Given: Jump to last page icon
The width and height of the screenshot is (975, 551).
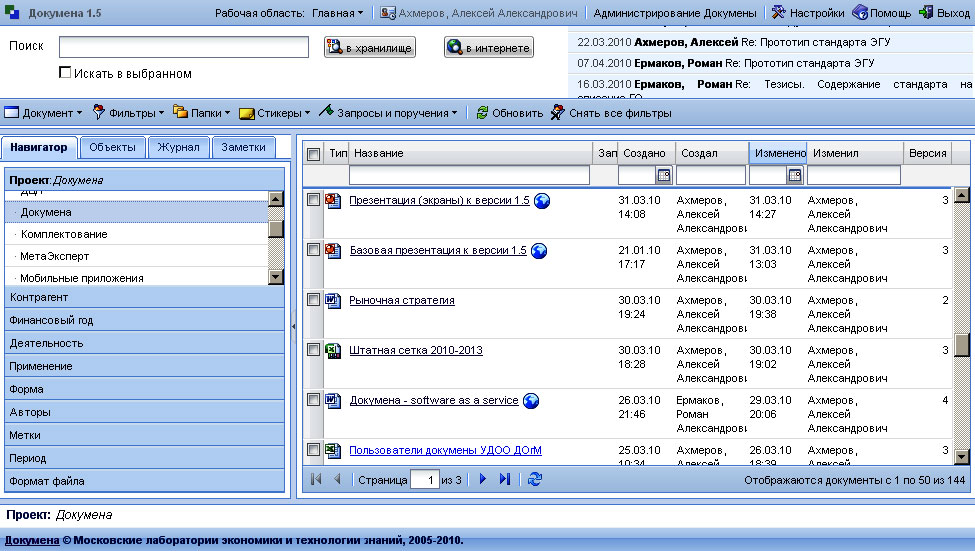Looking at the screenshot, I should point(505,480).
